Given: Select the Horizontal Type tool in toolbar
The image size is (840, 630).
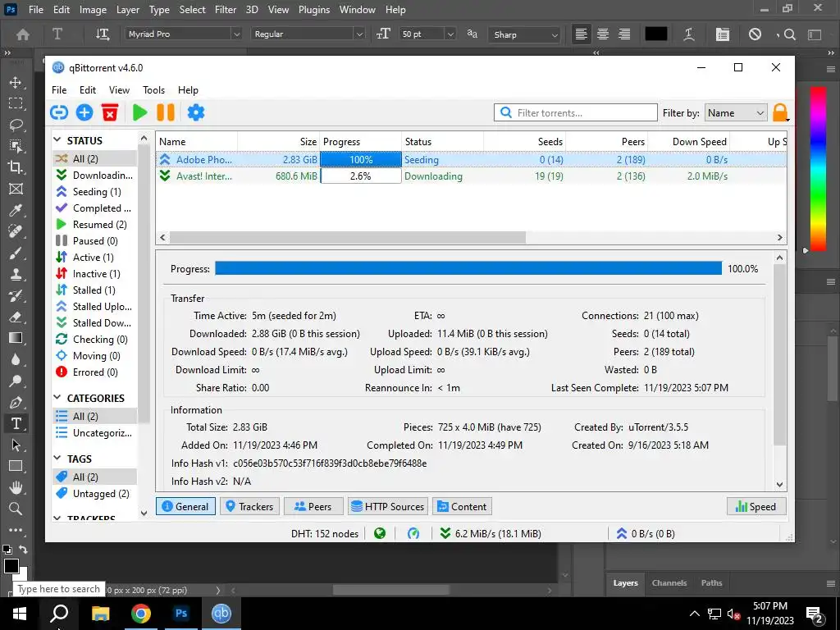Looking at the screenshot, I should pyautogui.click(x=16, y=424).
